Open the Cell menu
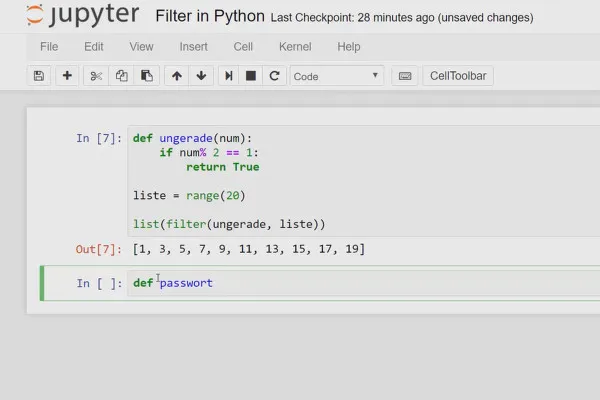 click(x=243, y=47)
